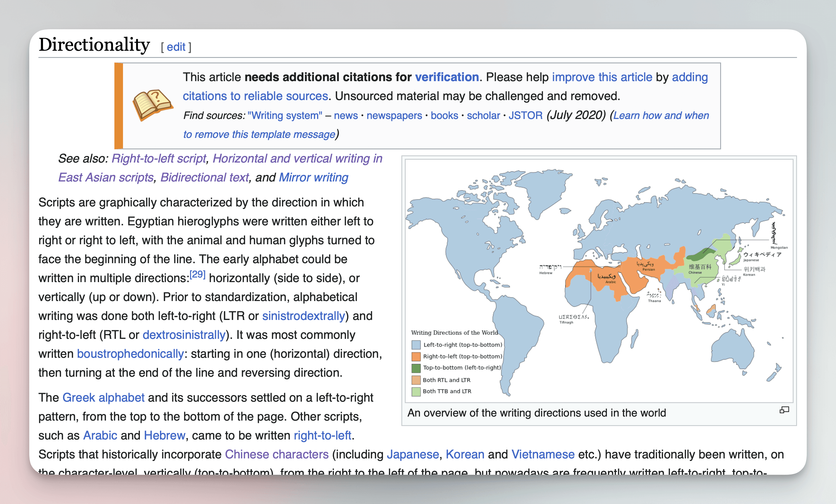This screenshot has height=504, width=836.
Task: Open the news sources link
Action: click(x=346, y=116)
